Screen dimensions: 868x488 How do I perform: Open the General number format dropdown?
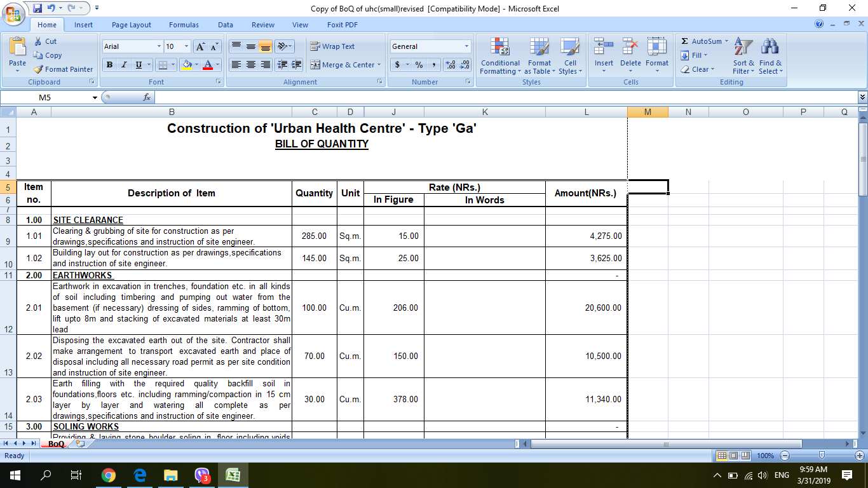point(466,46)
